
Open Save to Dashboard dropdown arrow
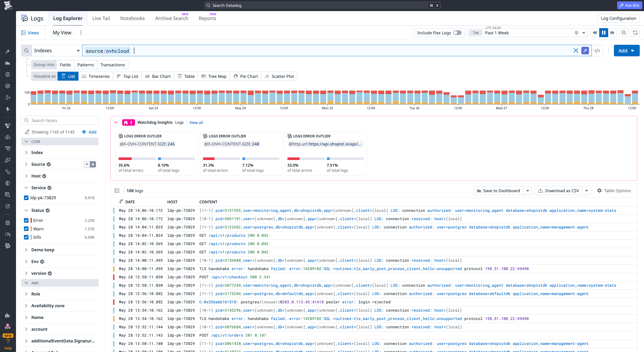point(528,191)
